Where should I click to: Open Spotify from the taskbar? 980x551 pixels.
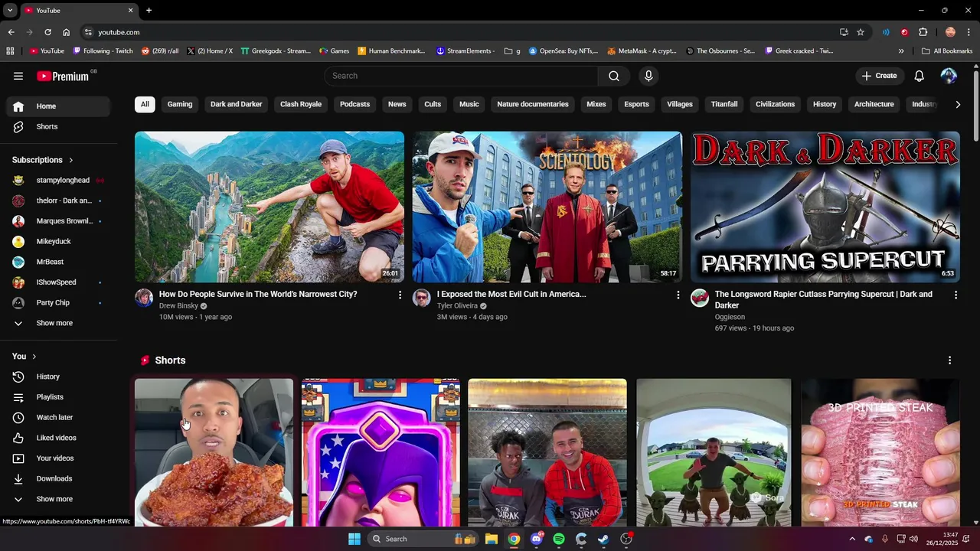(559, 539)
